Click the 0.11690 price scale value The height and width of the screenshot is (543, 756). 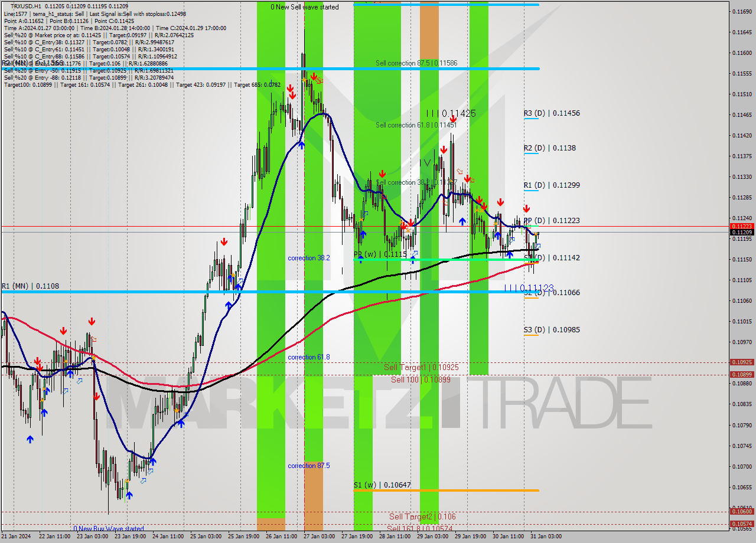coord(741,11)
